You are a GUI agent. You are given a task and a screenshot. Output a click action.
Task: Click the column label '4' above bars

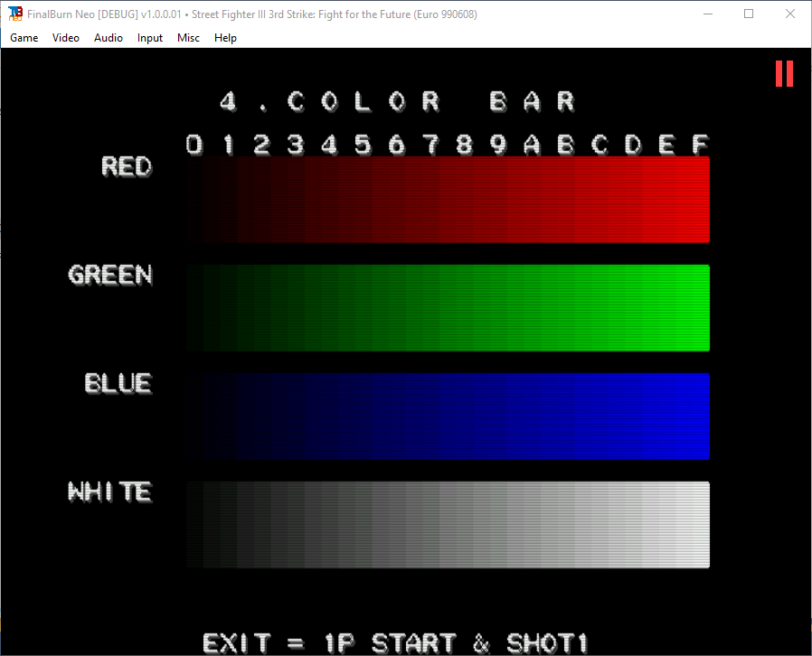click(329, 145)
